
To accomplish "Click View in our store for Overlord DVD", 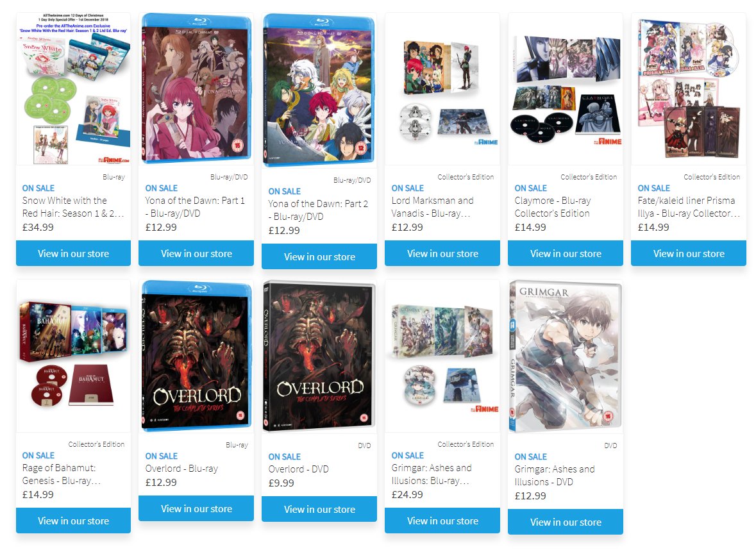I will click(x=319, y=510).
